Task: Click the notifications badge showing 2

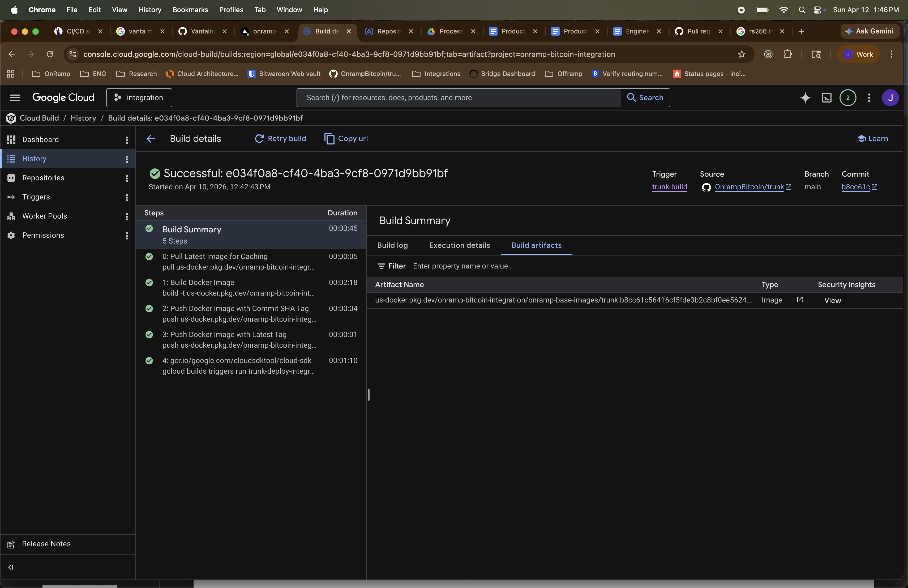Action: tap(848, 98)
